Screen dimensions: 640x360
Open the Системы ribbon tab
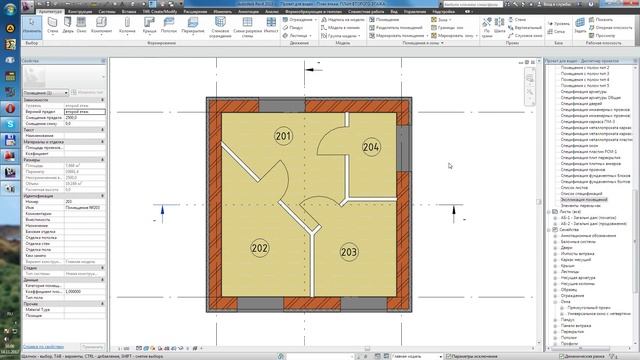click(107, 11)
